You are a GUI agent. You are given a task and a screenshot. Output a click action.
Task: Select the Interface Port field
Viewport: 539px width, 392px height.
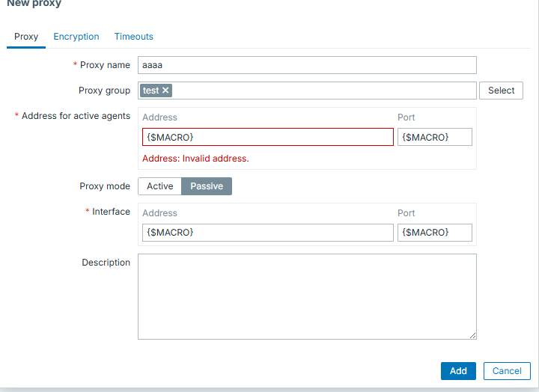tap(434, 233)
